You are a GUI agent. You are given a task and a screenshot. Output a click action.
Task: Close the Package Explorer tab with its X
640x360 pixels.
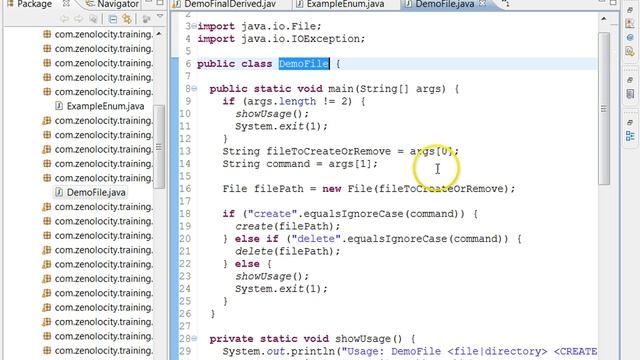pos(67,4)
